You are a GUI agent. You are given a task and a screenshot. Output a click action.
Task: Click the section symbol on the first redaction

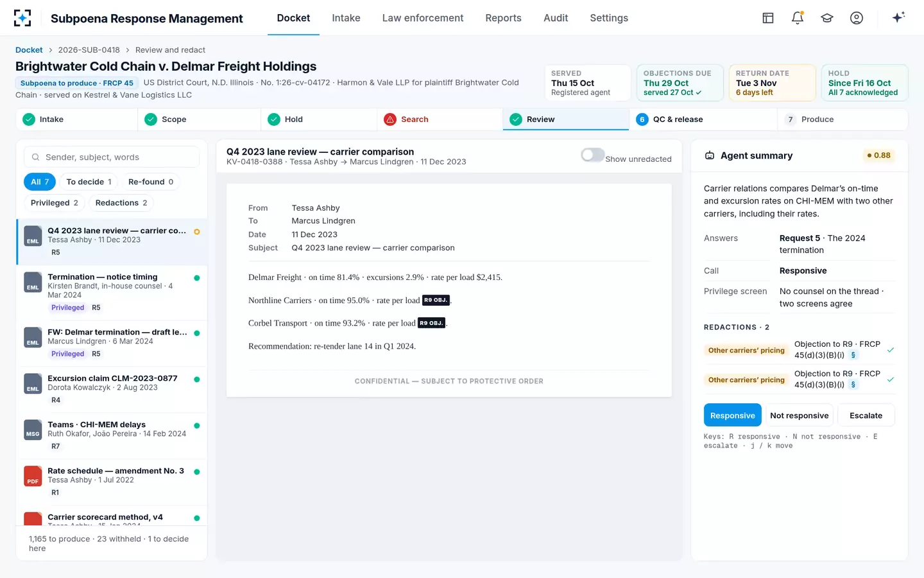coord(853,355)
